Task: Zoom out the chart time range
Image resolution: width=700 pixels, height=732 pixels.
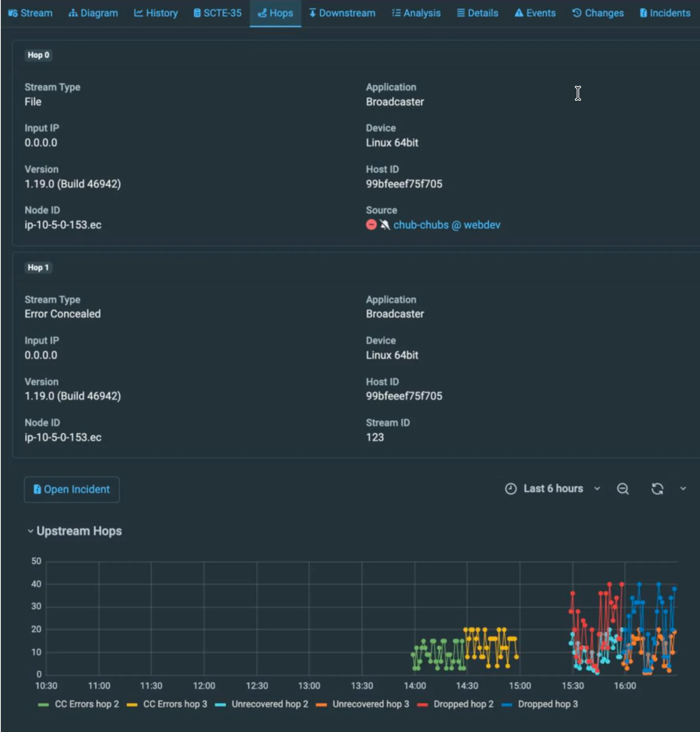Action: coord(622,489)
